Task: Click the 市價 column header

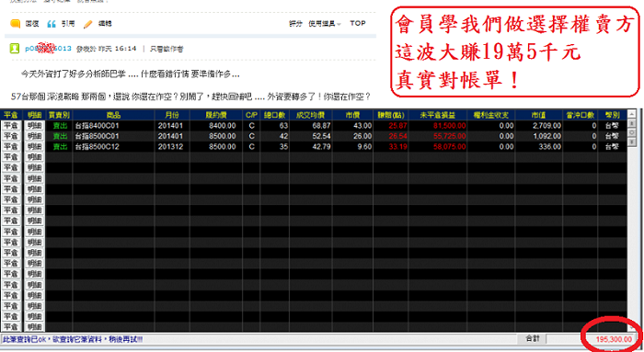Action: (x=352, y=115)
